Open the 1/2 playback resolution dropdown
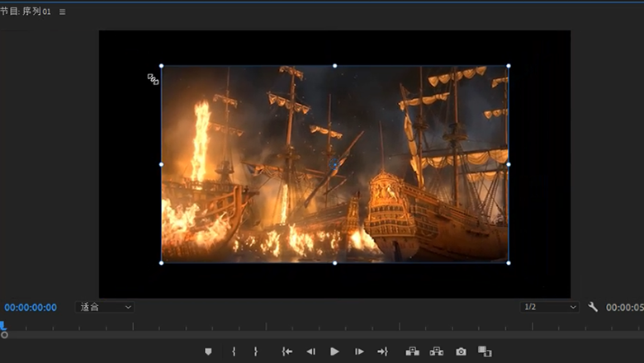Screen dimensions: 644x363 550,307
